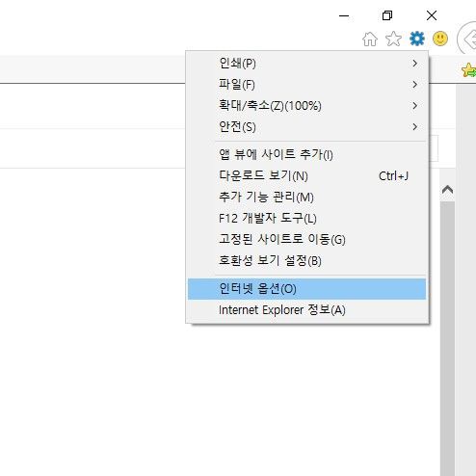Click the smiley feedback icon

pyautogui.click(x=440, y=39)
